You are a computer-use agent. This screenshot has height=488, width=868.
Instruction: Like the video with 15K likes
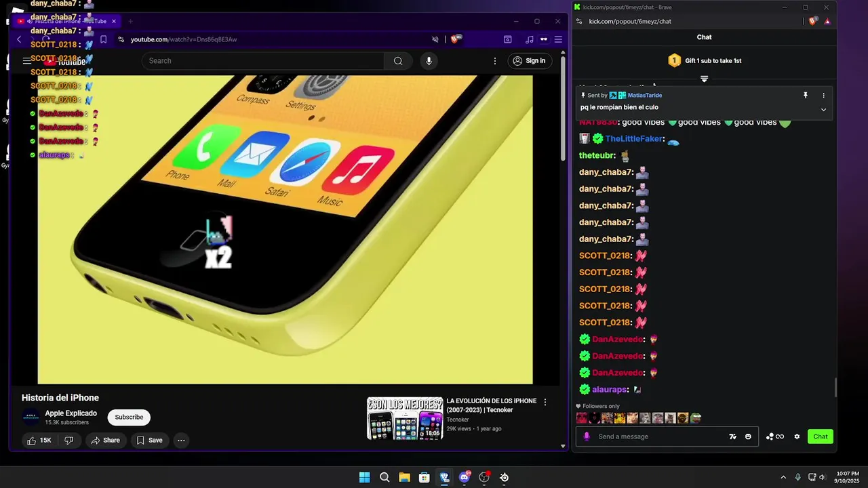[x=39, y=441]
